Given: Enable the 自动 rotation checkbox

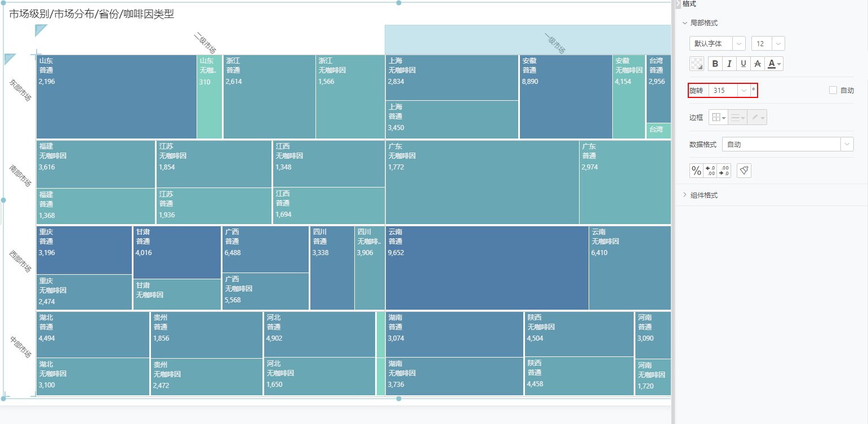Looking at the screenshot, I should (x=833, y=91).
